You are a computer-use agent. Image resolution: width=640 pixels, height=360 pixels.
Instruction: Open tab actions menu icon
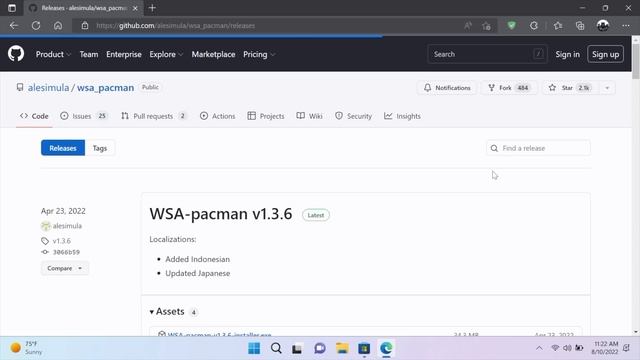pyautogui.click(x=12, y=8)
